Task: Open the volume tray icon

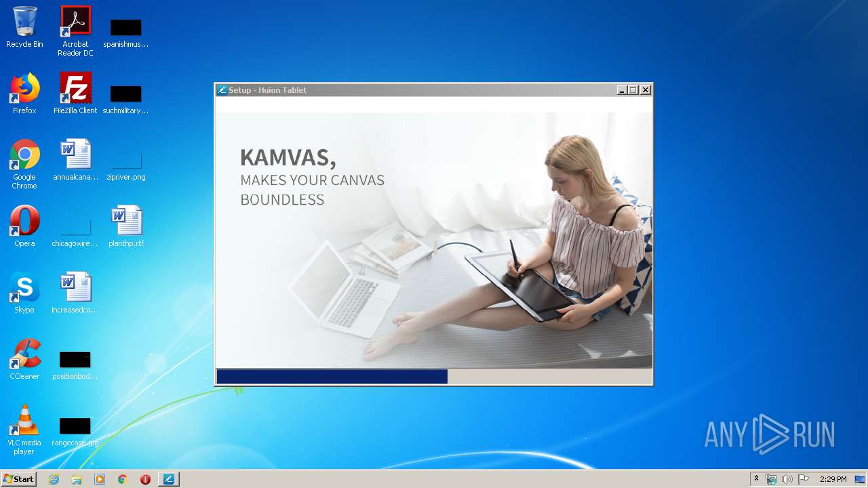Action: tap(787, 479)
